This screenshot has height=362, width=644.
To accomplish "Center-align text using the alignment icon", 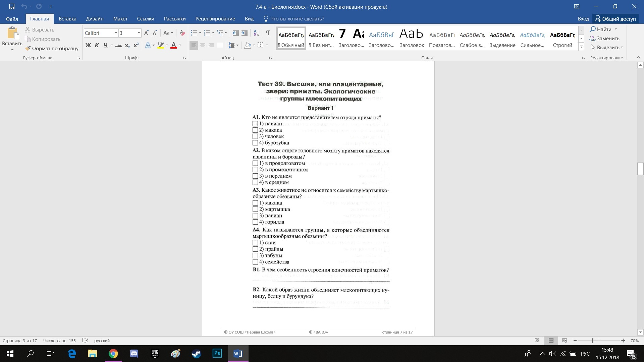I will click(x=203, y=45).
